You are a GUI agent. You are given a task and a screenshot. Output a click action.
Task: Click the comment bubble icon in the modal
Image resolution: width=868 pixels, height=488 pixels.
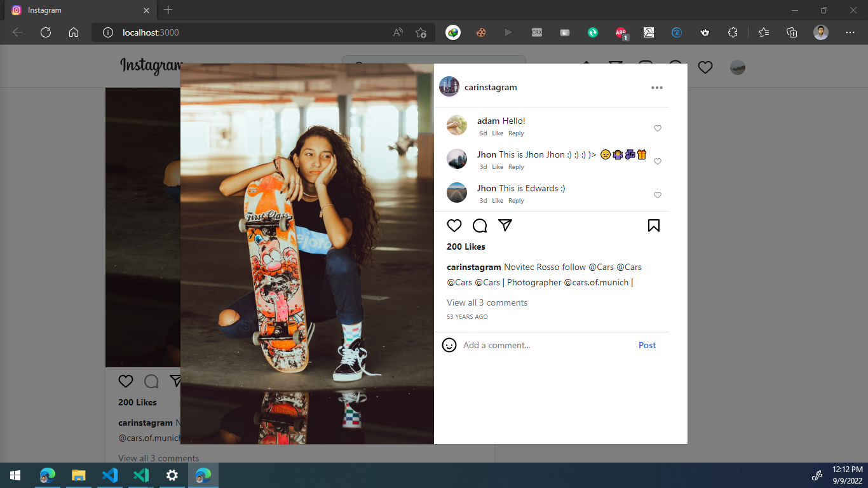[x=480, y=226]
